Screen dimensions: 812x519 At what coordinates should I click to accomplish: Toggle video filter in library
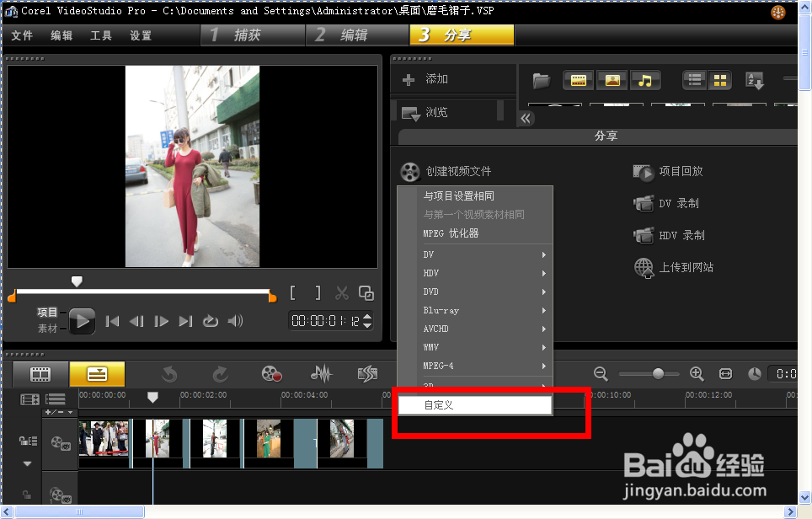point(579,80)
